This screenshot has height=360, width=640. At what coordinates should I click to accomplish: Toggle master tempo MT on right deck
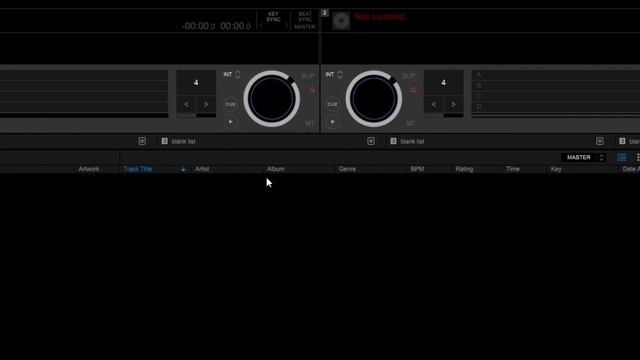pos(411,123)
